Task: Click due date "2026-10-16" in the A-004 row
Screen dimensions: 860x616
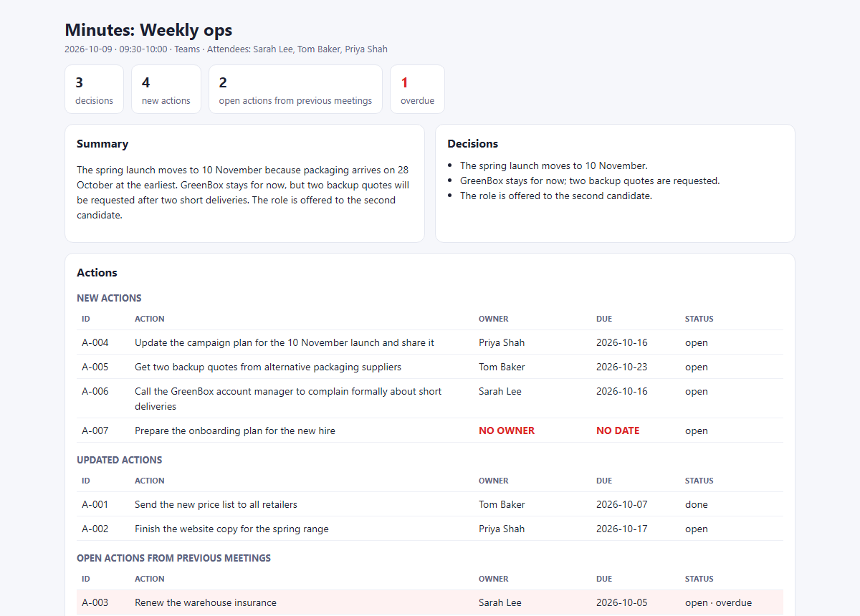Action: (621, 342)
